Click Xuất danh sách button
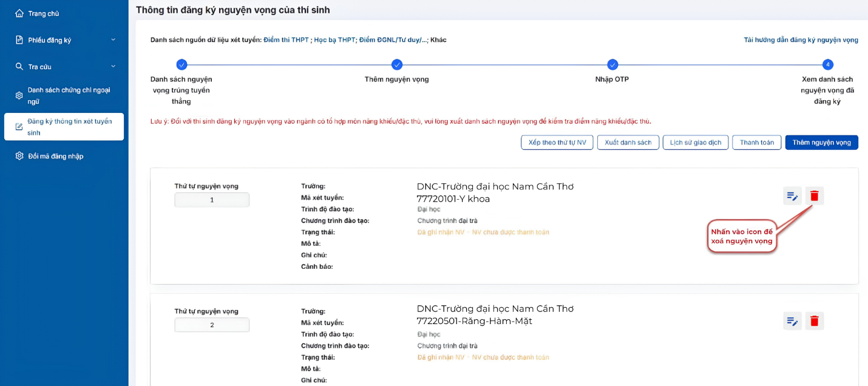This screenshot has width=868, height=386. pyautogui.click(x=628, y=143)
